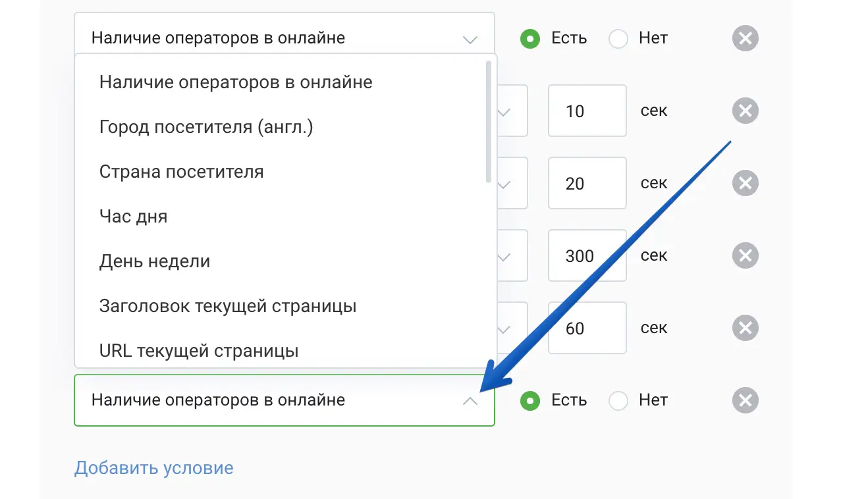Remove the top operators-online condition

coord(745,38)
